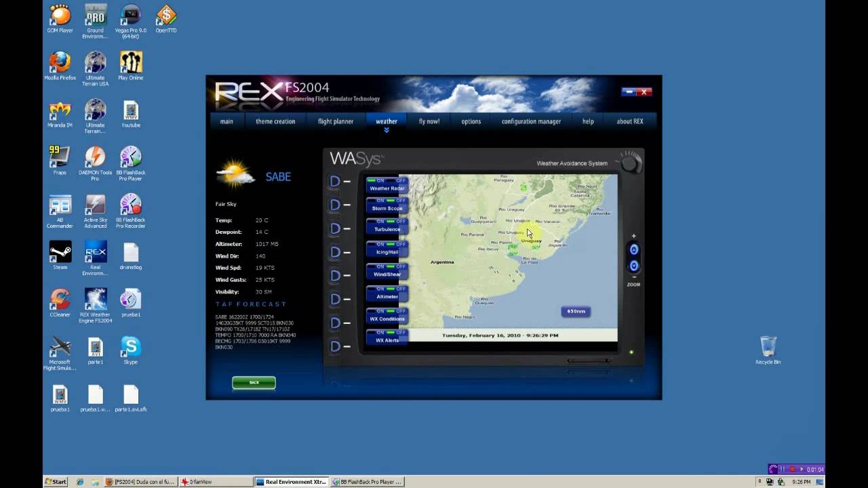Screen dimensions: 868x488
Task: Open the configuration manager tab
Action: coord(531,121)
